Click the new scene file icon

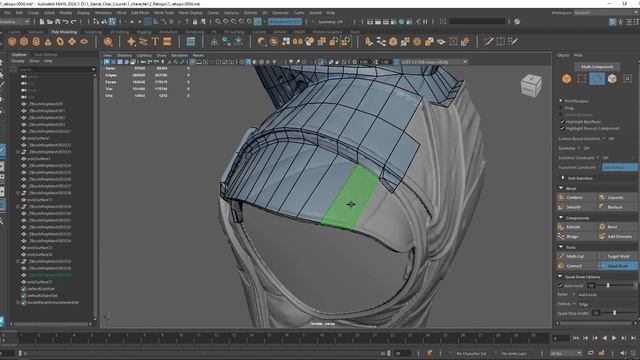(42, 22)
